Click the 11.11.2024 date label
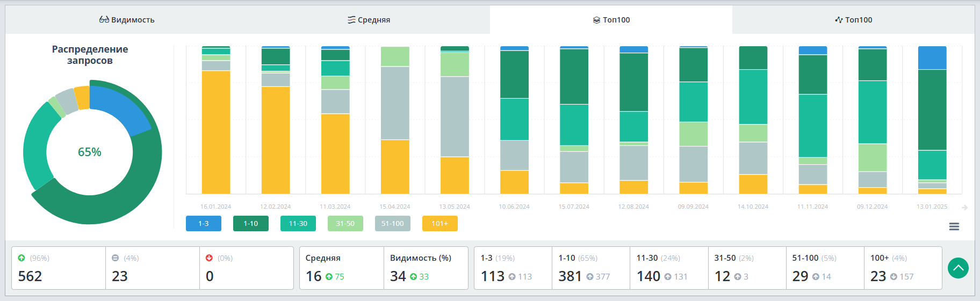This screenshot has height=301, width=980. click(x=812, y=207)
